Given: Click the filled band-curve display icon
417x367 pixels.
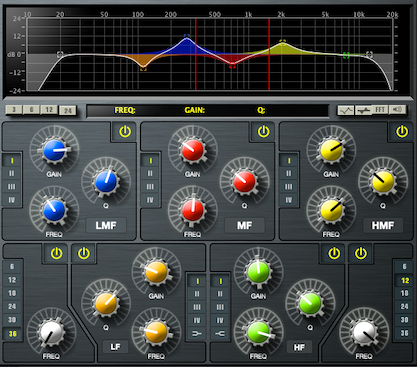Looking at the screenshot, I should click(x=363, y=110).
